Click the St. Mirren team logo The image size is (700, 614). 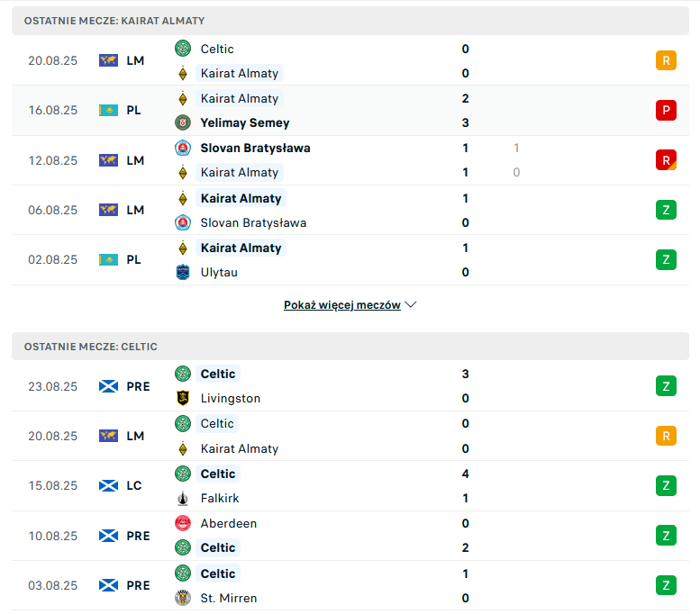click(183, 598)
